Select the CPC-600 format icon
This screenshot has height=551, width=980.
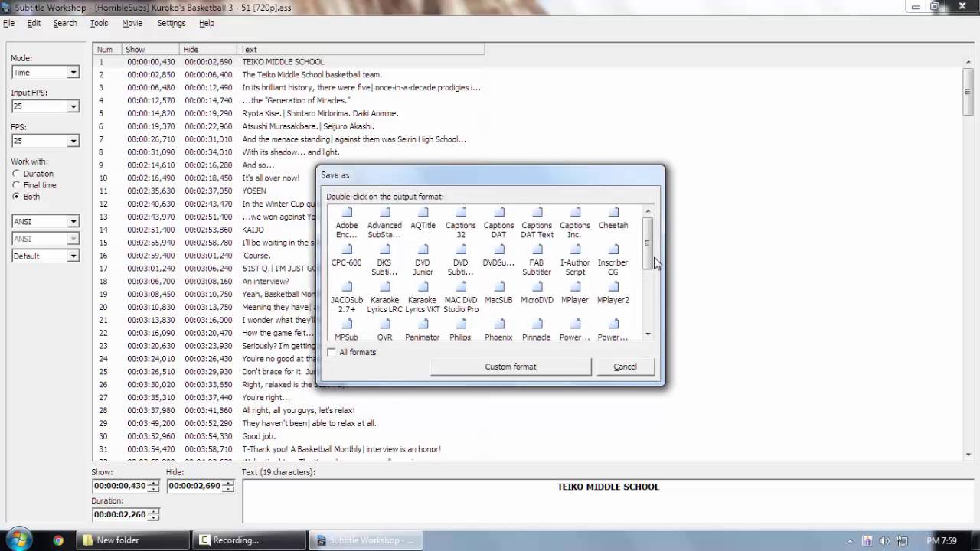coord(347,256)
